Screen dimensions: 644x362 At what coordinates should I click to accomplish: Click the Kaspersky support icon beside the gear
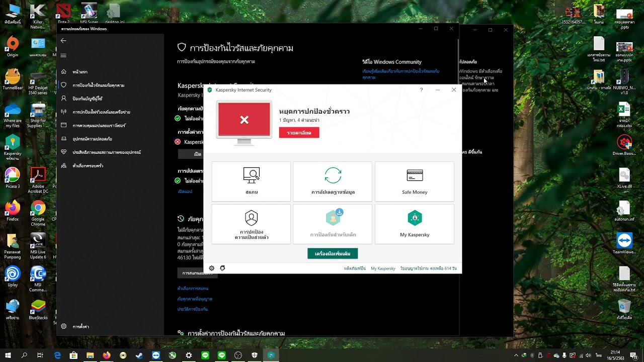click(x=222, y=268)
